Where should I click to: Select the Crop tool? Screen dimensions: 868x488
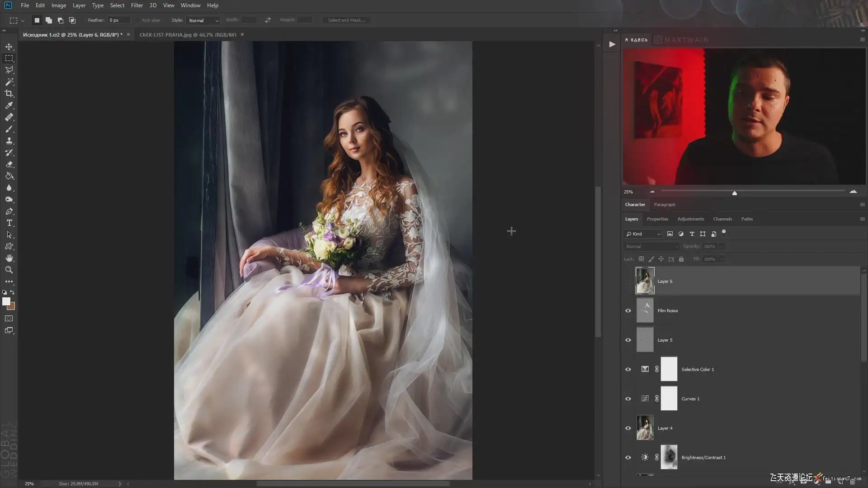9,94
